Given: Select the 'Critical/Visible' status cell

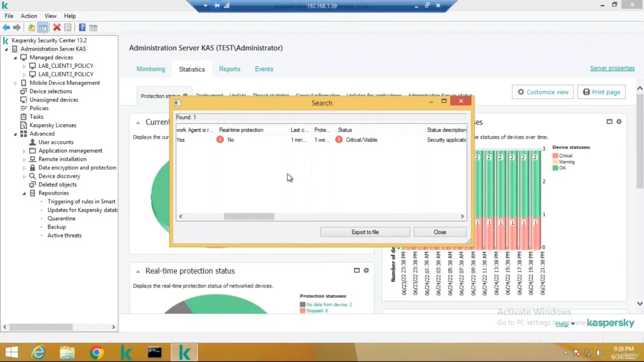Looking at the screenshot, I should (x=361, y=140).
